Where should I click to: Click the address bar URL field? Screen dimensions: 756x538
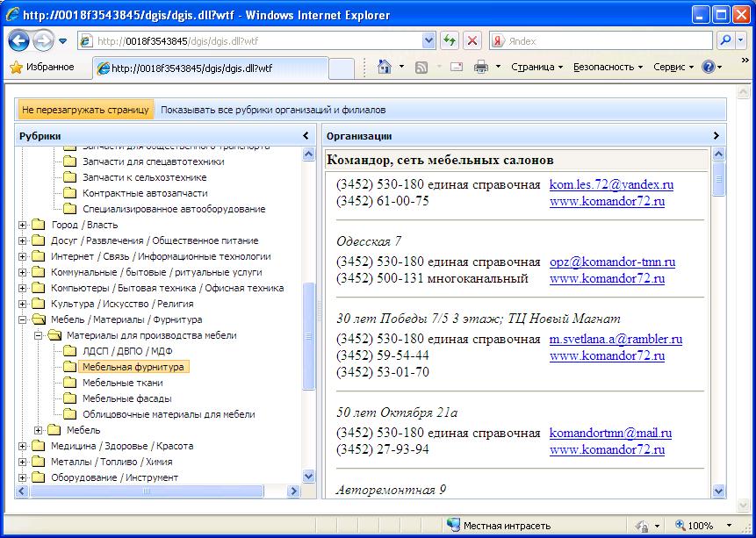[257, 41]
